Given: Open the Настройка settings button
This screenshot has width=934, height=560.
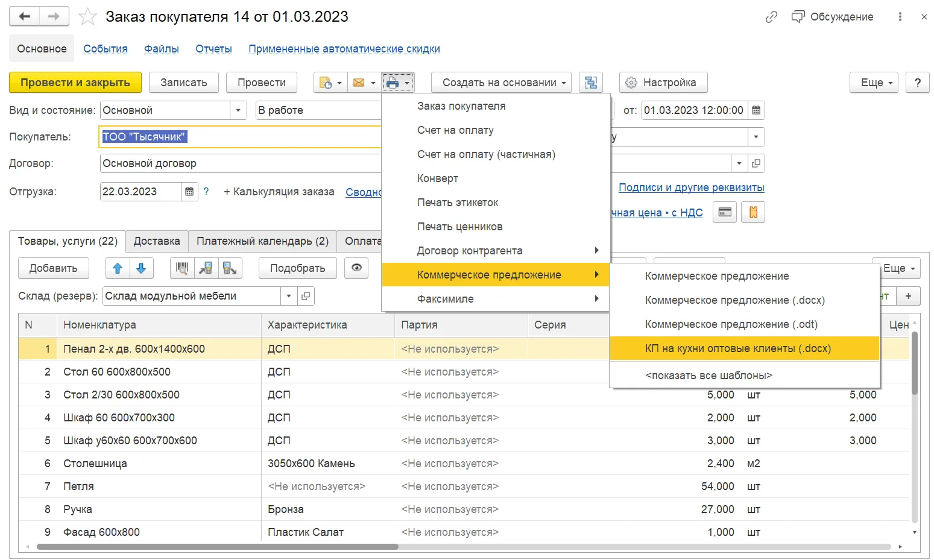Looking at the screenshot, I should click(x=663, y=83).
